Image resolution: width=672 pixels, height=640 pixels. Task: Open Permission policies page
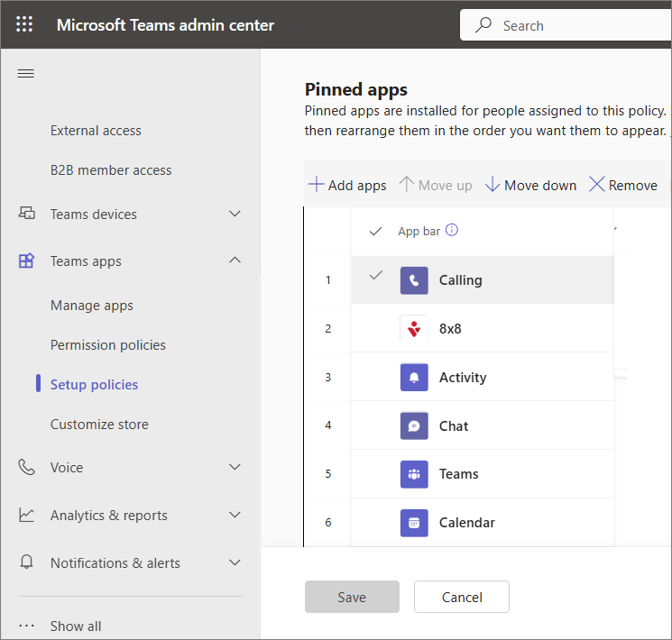coord(108,345)
